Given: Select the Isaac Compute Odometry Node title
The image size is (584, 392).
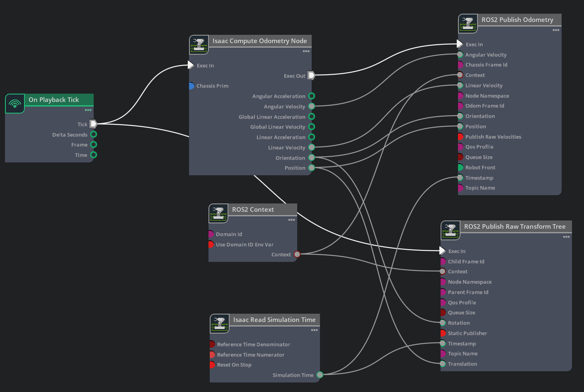Looking at the screenshot, I should coord(260,41).
